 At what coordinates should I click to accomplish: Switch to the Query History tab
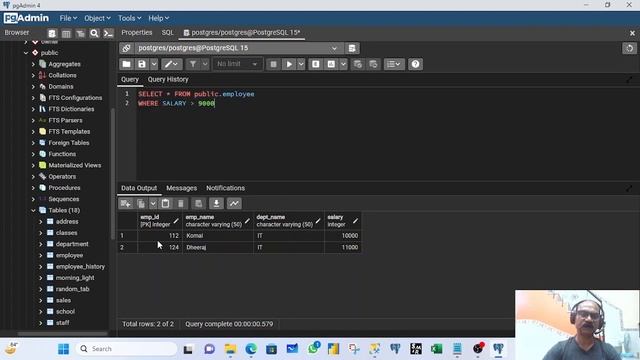pos(168,80)
